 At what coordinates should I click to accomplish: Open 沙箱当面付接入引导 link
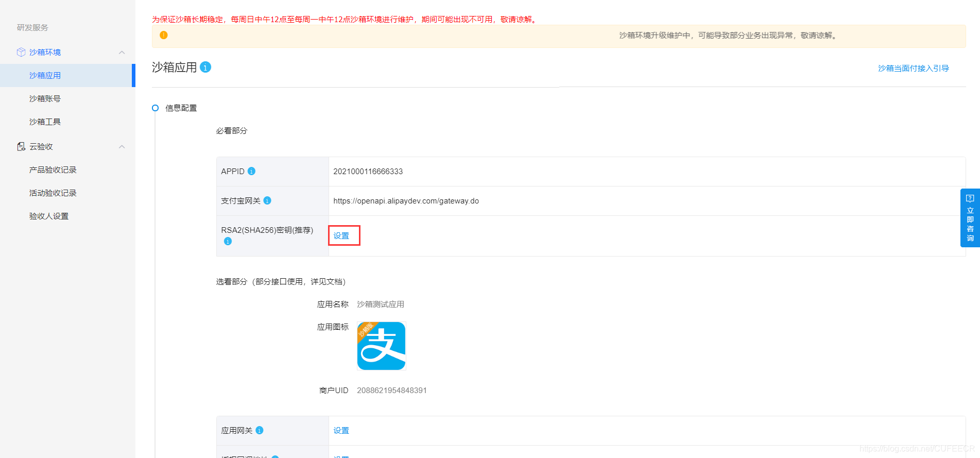tap(914, 68)
